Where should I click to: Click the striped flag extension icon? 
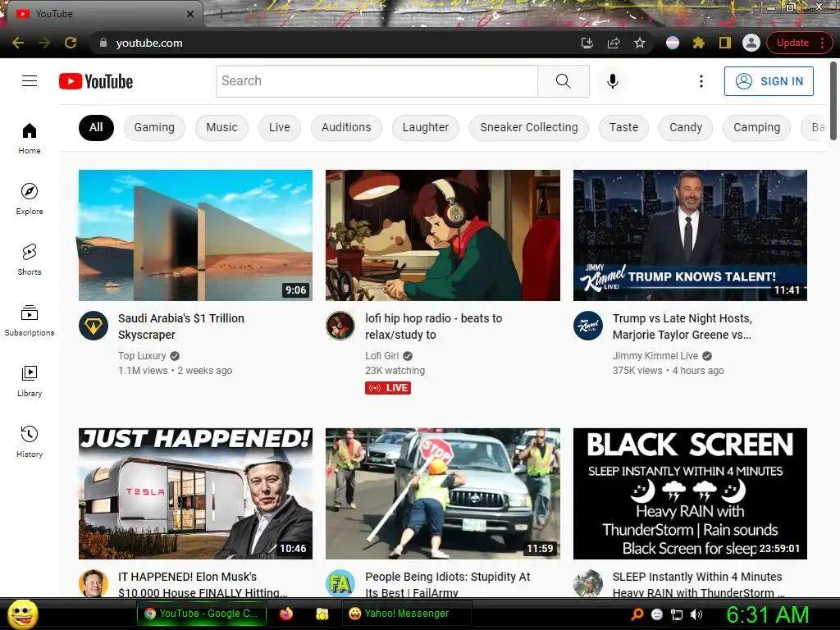click(673, 43)
